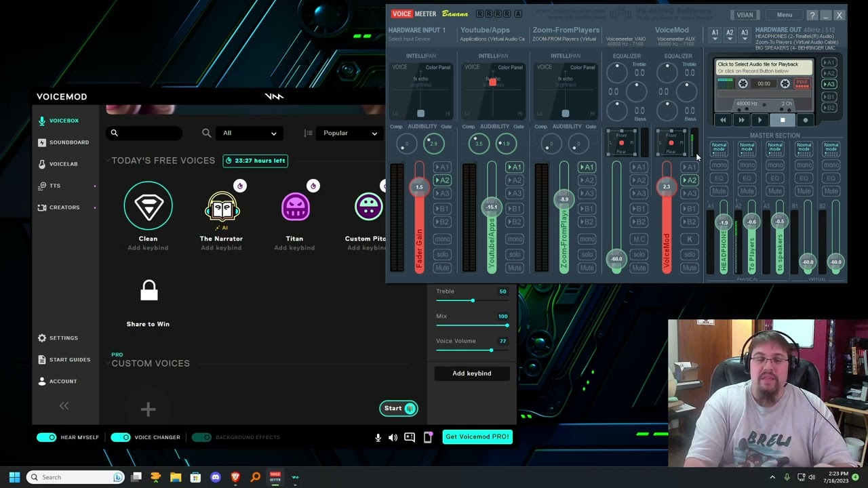868x488 pixels.
Task: Open the A3 hardware output device dropdown
Action: (745, 34)
